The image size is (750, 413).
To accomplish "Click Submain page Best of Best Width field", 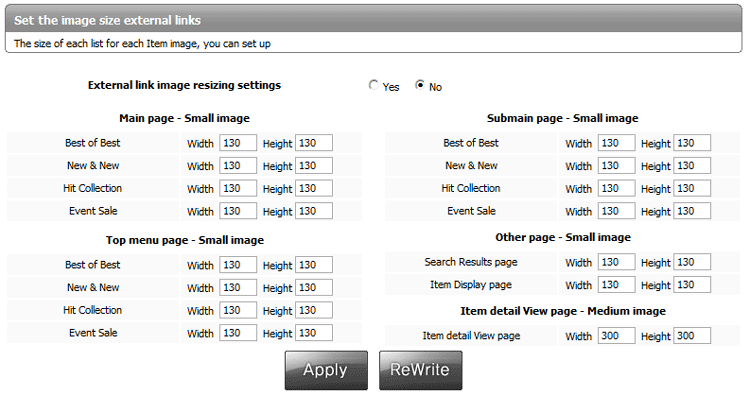I will point(616,143).
